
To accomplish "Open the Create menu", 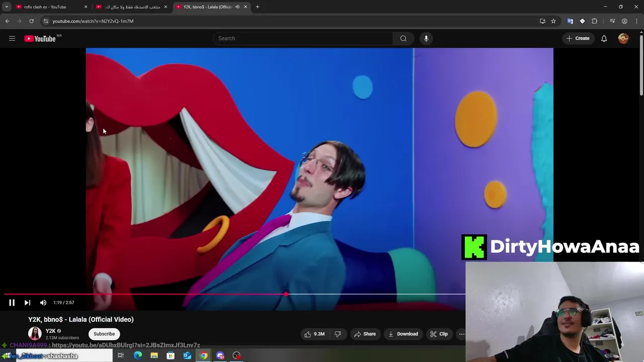I will click(x=578, y=38).
